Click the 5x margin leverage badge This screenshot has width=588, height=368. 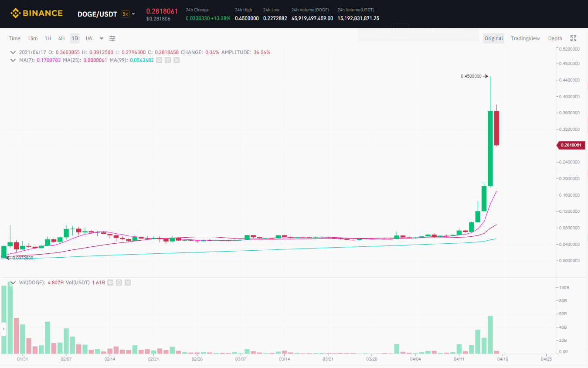click(x=125, y=14)
